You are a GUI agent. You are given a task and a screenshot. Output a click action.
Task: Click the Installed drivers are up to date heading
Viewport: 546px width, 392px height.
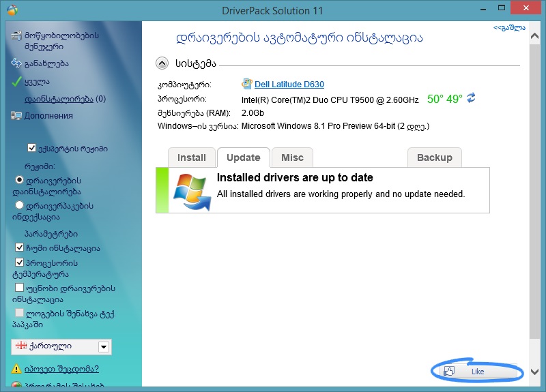pos(295,177)
